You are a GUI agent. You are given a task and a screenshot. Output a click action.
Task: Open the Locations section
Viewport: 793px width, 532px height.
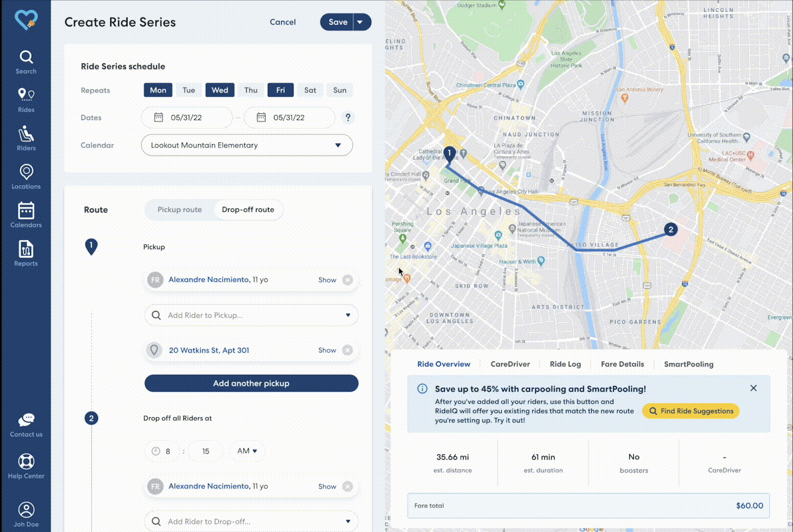tap(26, 177)
